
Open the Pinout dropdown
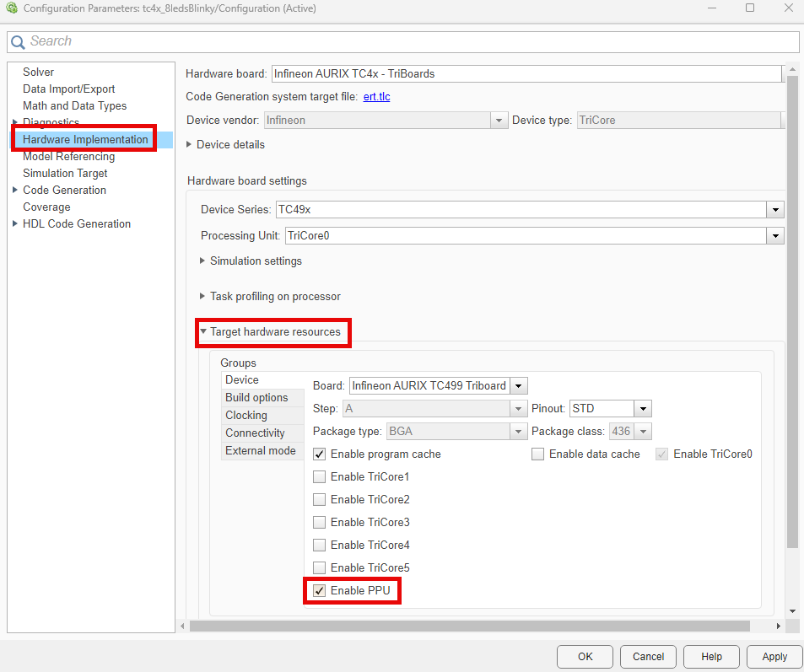[642, 408]
